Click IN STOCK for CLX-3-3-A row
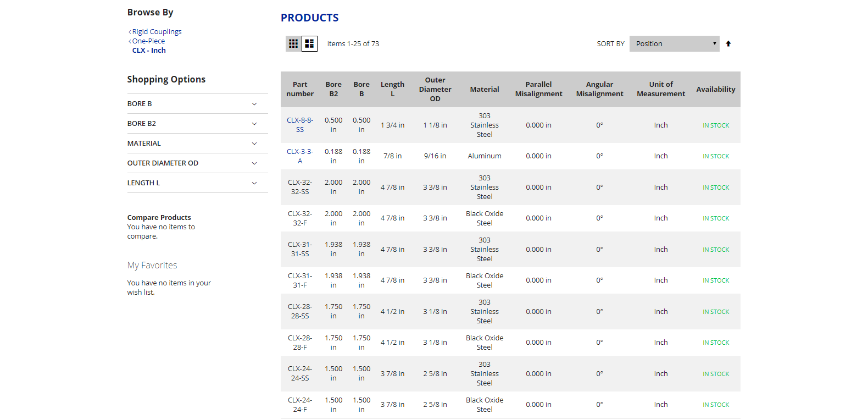Image resolution: width=868 pixels, height=419 pixels. point(716,156)
